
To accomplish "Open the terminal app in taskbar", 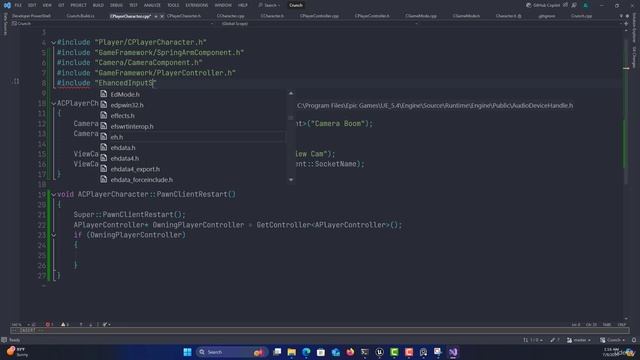I will coord(365,352).
